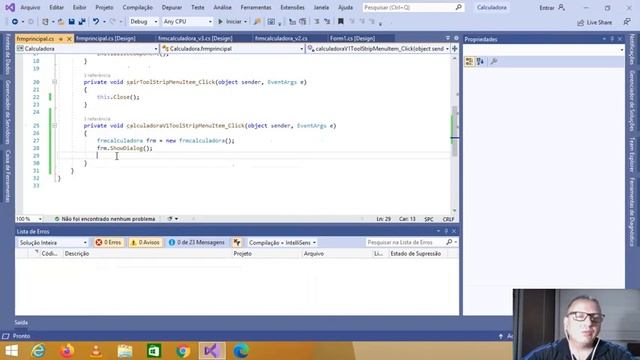
Task: Click the split editor plus icon
Action: point(454,49)
